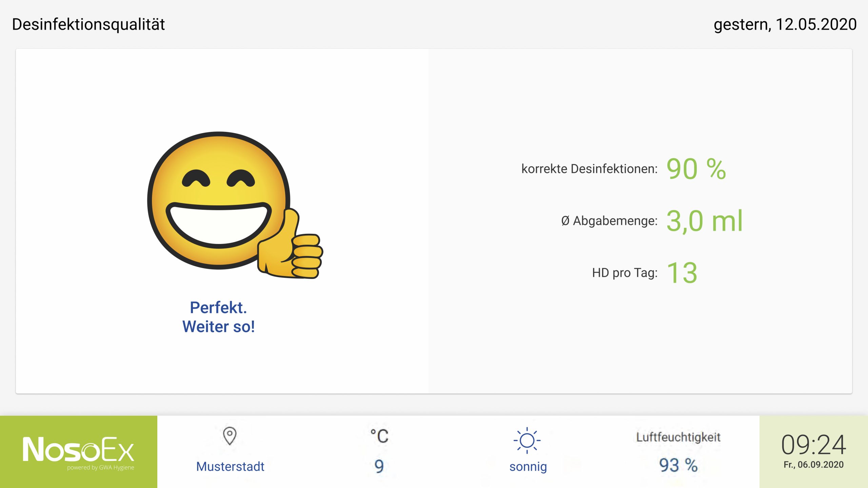Click the HD pro Tag label

coord(625,273)
